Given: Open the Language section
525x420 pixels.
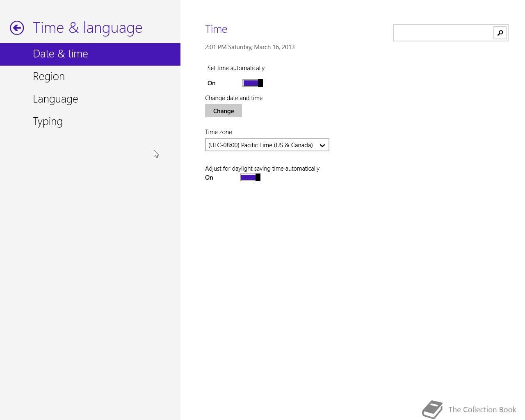Looking at the screenshot, I should (x=90, y=99).
